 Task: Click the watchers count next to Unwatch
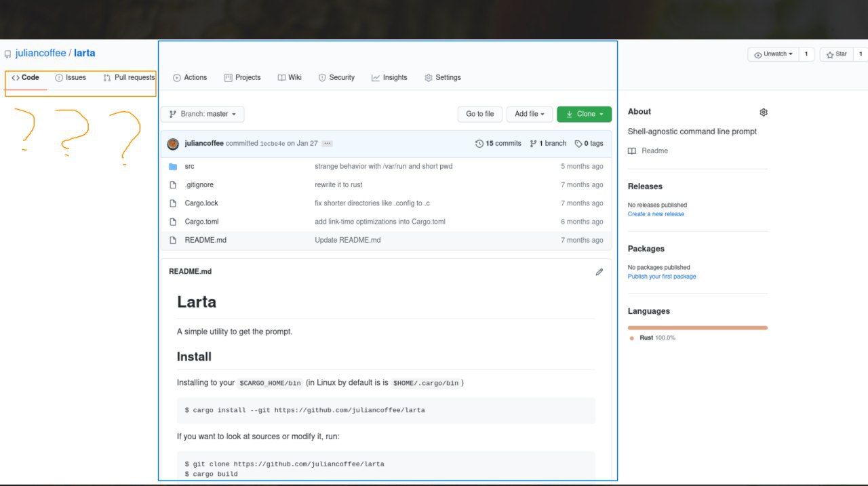806,54
